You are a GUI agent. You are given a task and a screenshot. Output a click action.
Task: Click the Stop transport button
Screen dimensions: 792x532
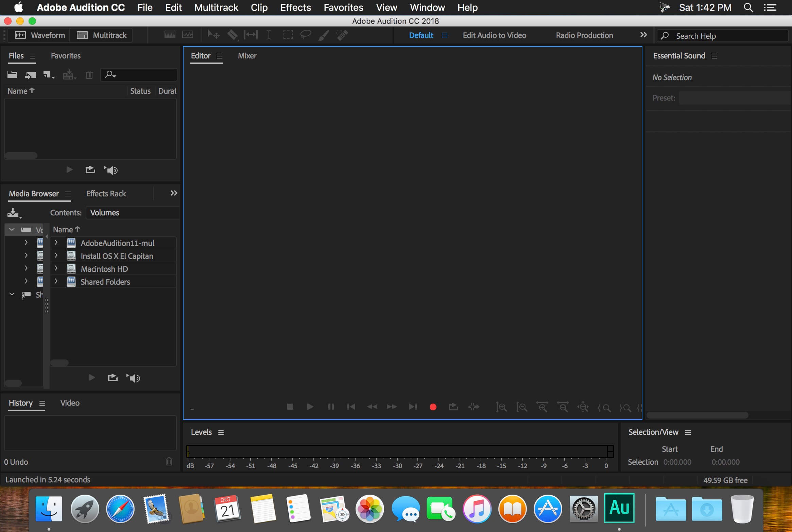click(290, 407)
